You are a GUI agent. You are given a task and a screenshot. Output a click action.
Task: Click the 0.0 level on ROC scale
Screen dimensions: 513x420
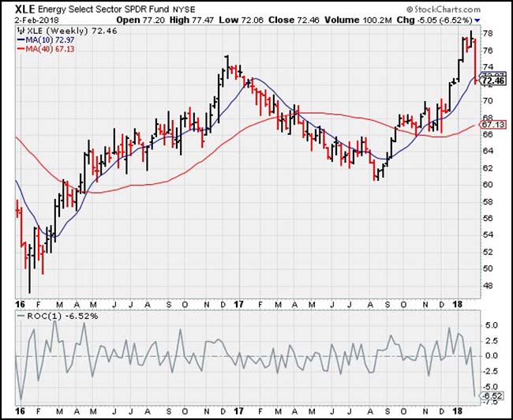[x=490, y=355]
